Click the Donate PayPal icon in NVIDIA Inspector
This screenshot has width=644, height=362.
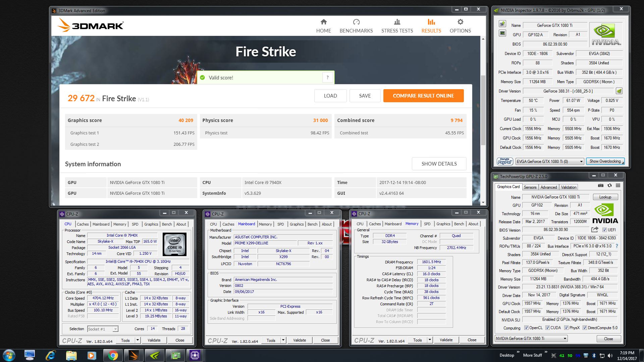(x=505, y=161)
